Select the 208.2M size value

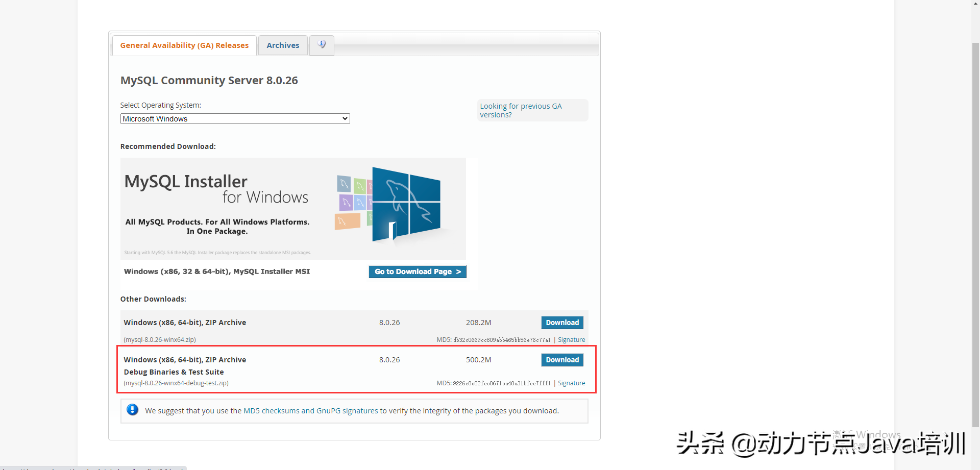coord(478,323)
